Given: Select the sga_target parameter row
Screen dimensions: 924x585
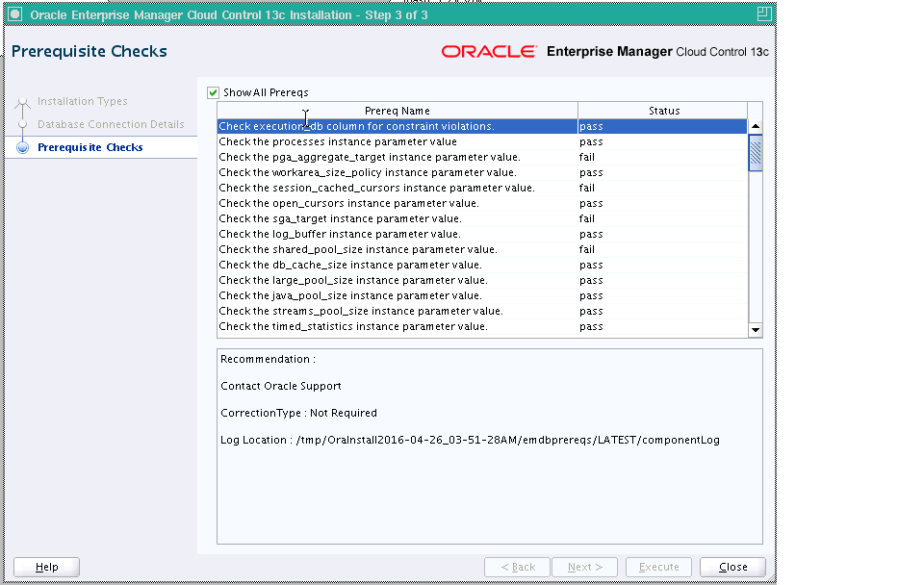Looking at the screenshot, I should pos(482,218).
